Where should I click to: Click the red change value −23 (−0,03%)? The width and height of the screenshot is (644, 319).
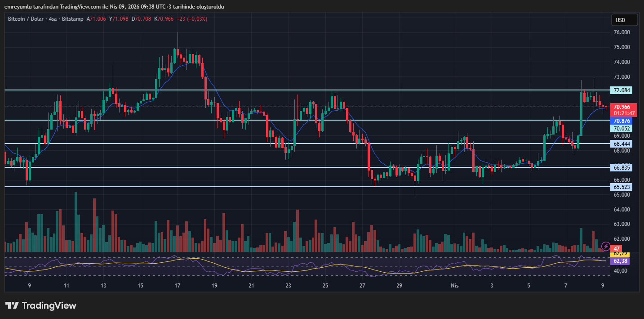point(191,19)
